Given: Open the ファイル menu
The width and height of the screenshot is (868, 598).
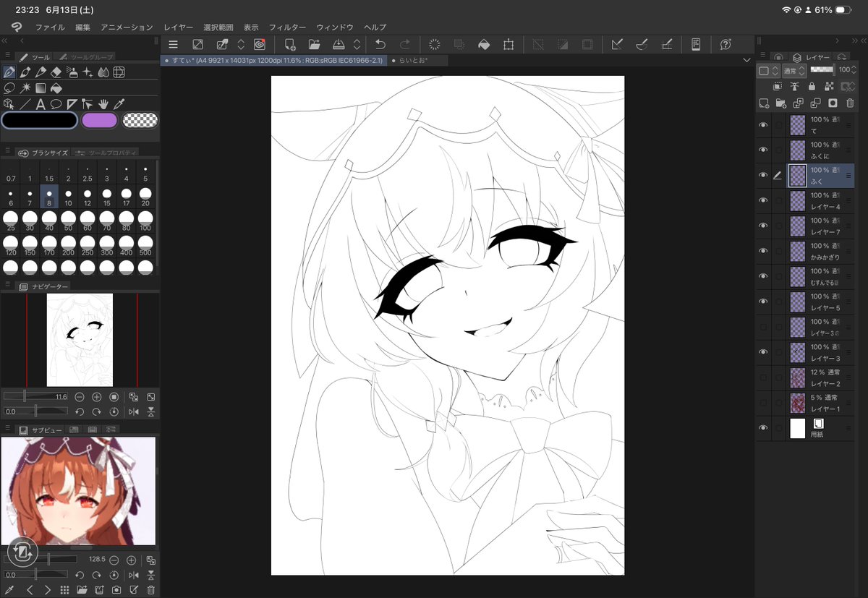Looking at the screenshot, I should [50, 27].
